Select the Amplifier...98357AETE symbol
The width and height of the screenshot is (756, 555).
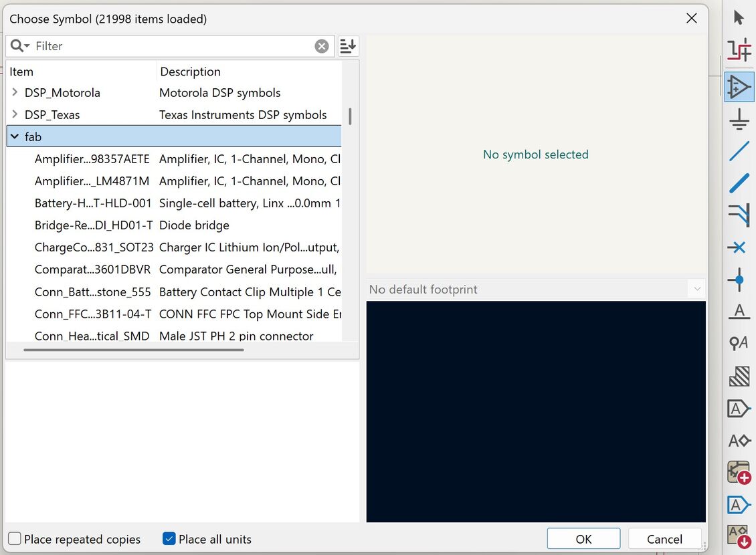(x=92, y=159)
